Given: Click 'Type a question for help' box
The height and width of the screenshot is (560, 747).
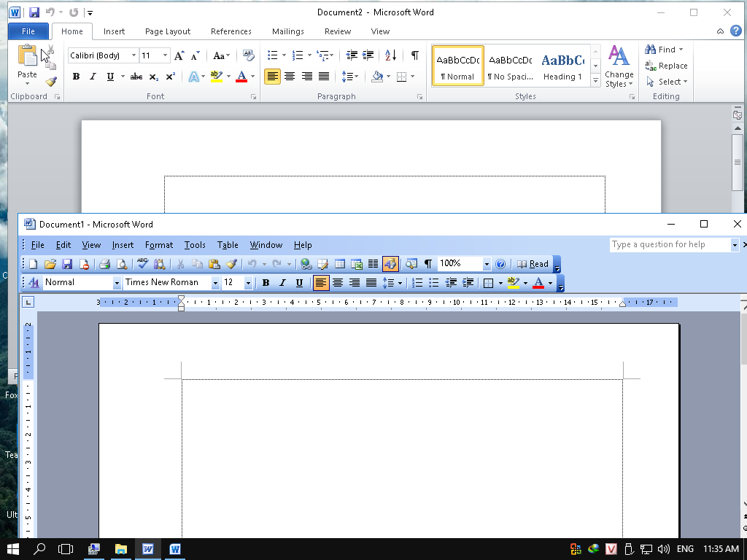Looking at the screenshot, I should click(670, 245).
